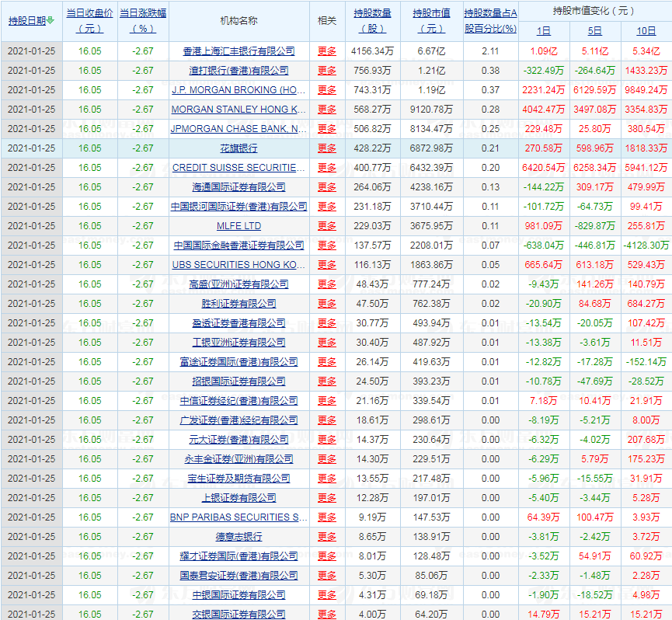Click 更多 in BNP PARIBAS row
This screenshot has height=620, width=672.
(x=327, y=517)
